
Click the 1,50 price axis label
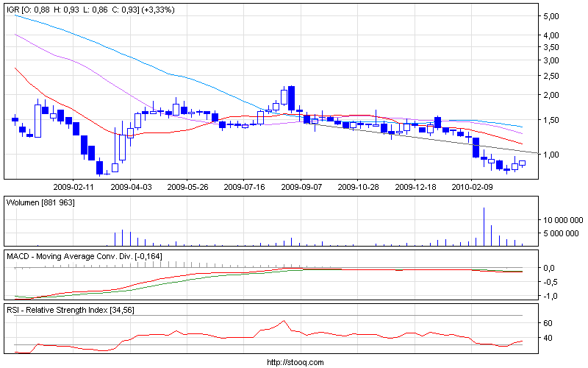pyautogui.click(x=551, y=120)
